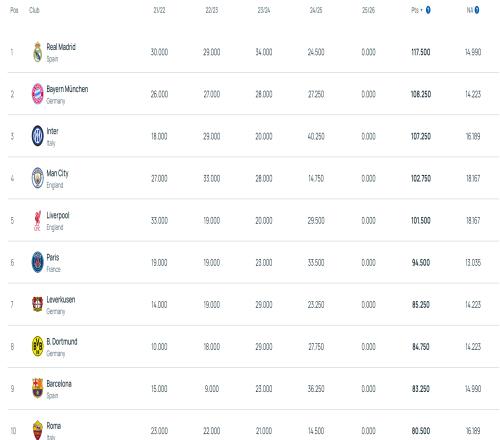
Task: Click the Real Madrid club crest
Action: [38, 52]
